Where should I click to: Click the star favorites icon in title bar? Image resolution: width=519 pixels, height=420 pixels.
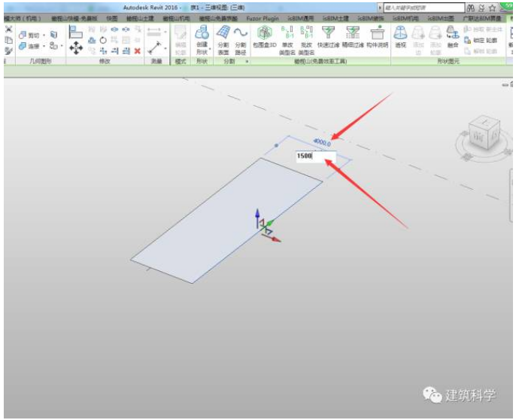pyautogui.click(x=492, y=8)
